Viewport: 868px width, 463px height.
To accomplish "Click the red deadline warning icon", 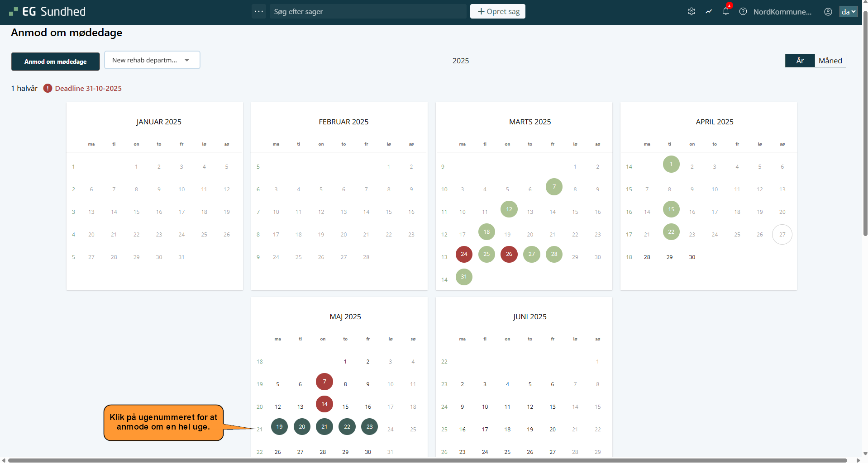I will click(48, 88).
